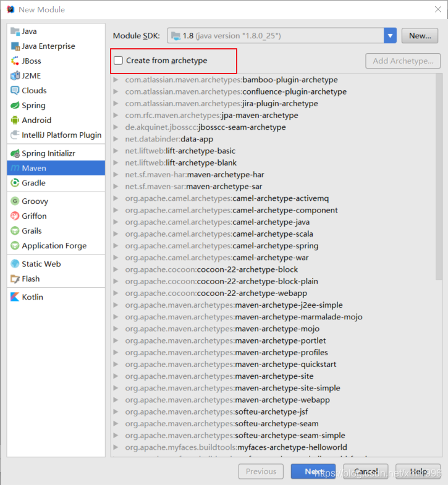This screenshot has width=448, height=485.
Task: Click the Static Web globe icon
Action: 15,264
